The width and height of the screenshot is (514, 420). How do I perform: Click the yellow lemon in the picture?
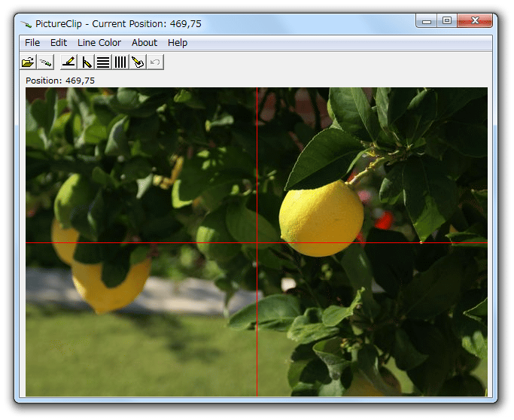321,219
